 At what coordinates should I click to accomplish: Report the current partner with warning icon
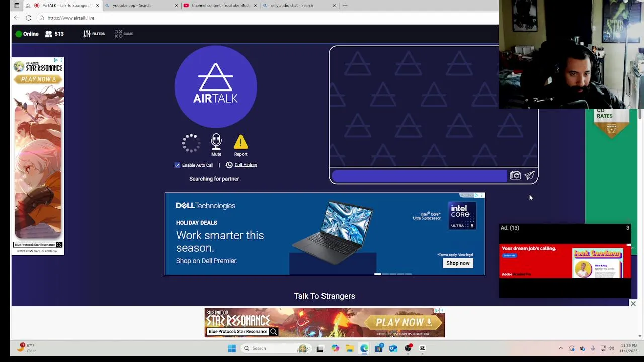pos(240,146)
